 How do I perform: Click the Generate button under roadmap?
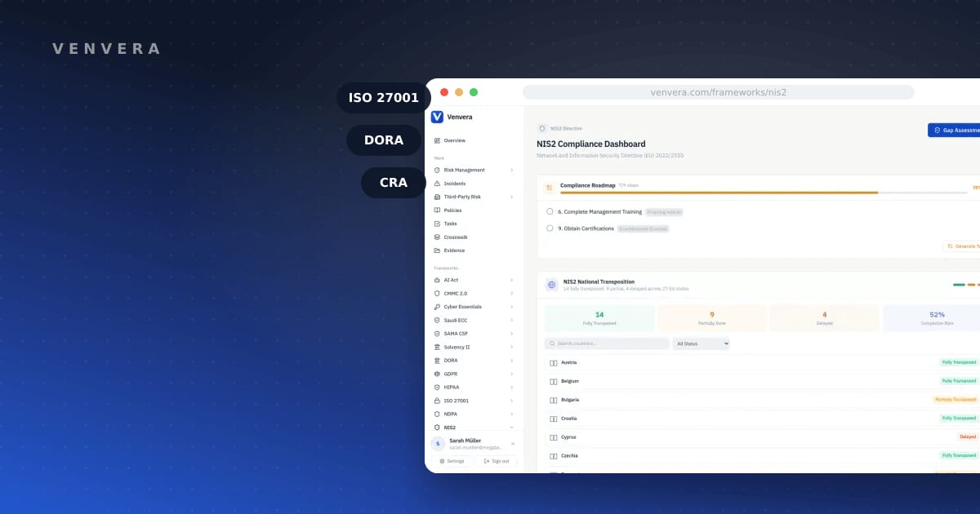pyautogui.click(x=962, y=246)
